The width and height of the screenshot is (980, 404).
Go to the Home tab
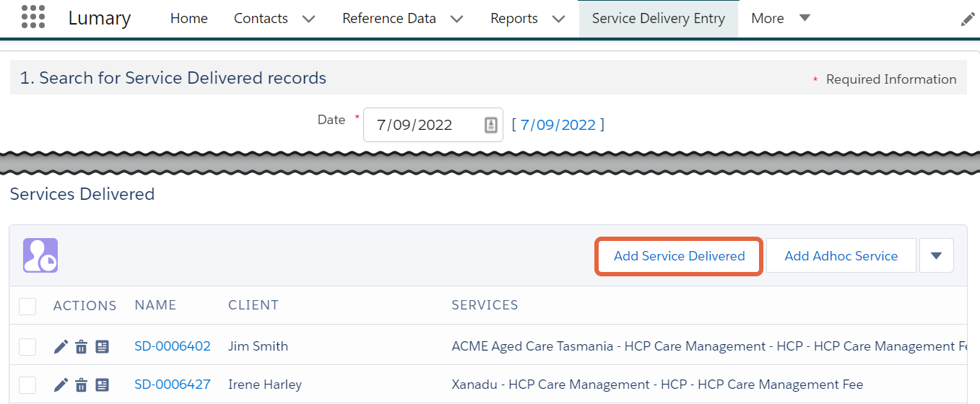[189, 19]
